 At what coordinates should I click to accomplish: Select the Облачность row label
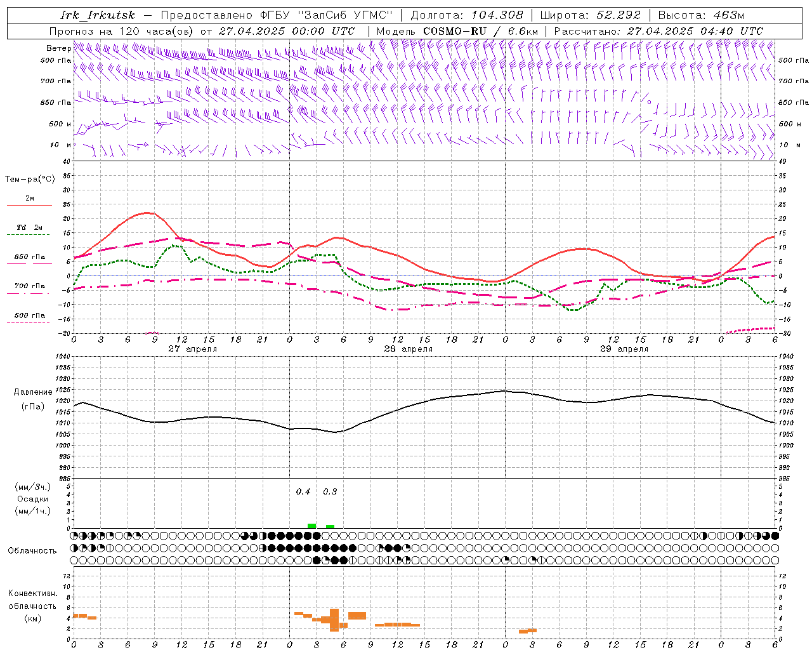coord(32,551)
